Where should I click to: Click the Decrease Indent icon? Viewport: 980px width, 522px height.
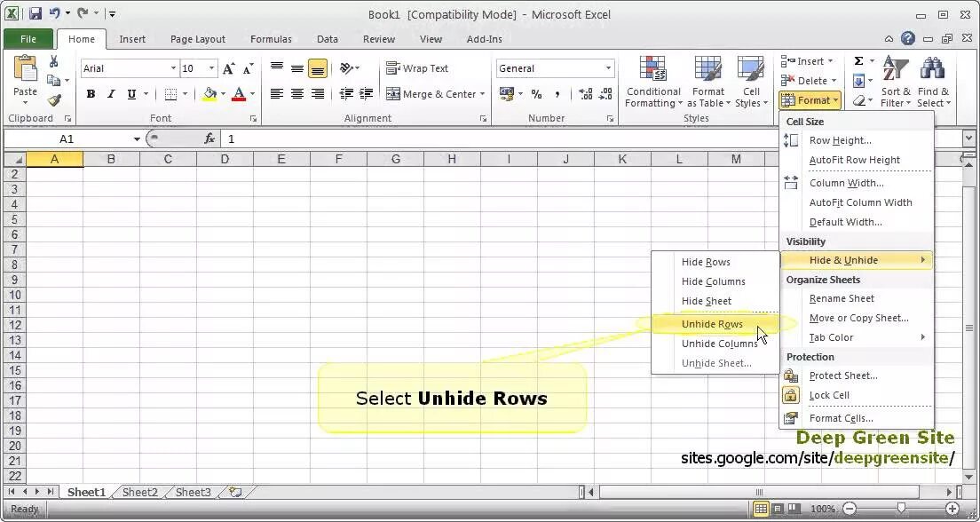click(x=345, y=94)
